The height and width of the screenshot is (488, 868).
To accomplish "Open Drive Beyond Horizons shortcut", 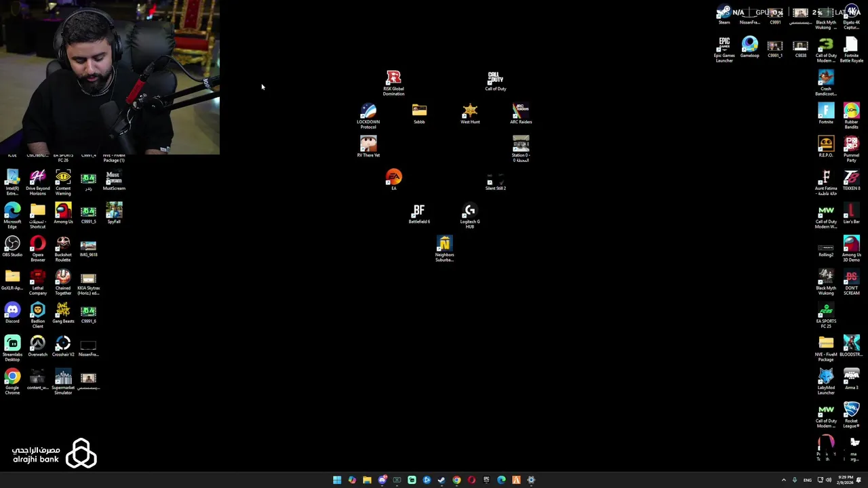I will coord(37,182).
